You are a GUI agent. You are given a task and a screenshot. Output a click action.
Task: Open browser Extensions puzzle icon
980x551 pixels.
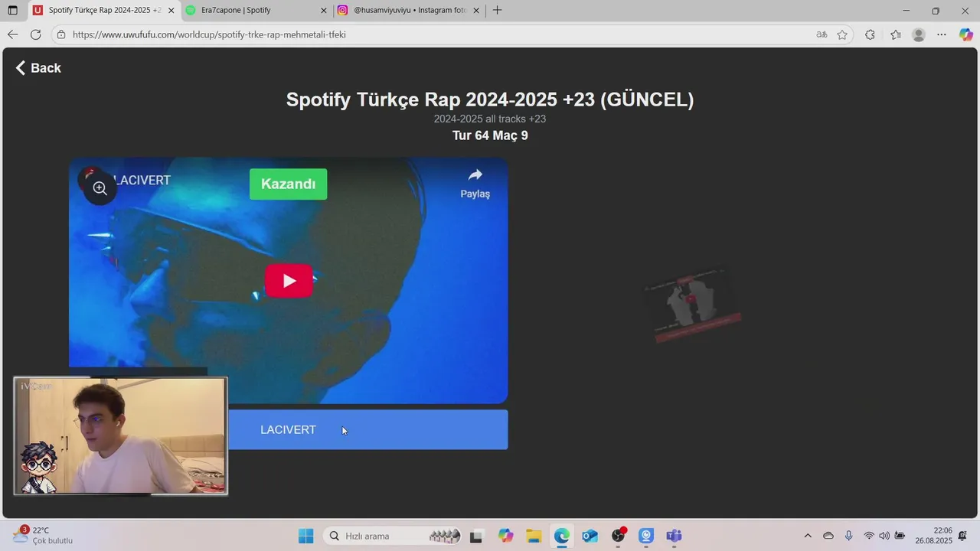click(x=870, y=34)
